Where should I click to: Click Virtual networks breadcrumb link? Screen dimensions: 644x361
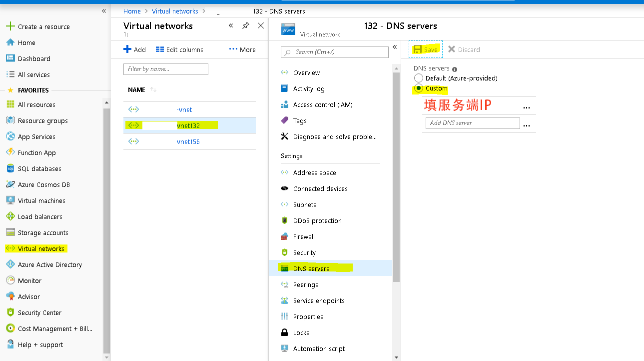click(x=175, y=11)
